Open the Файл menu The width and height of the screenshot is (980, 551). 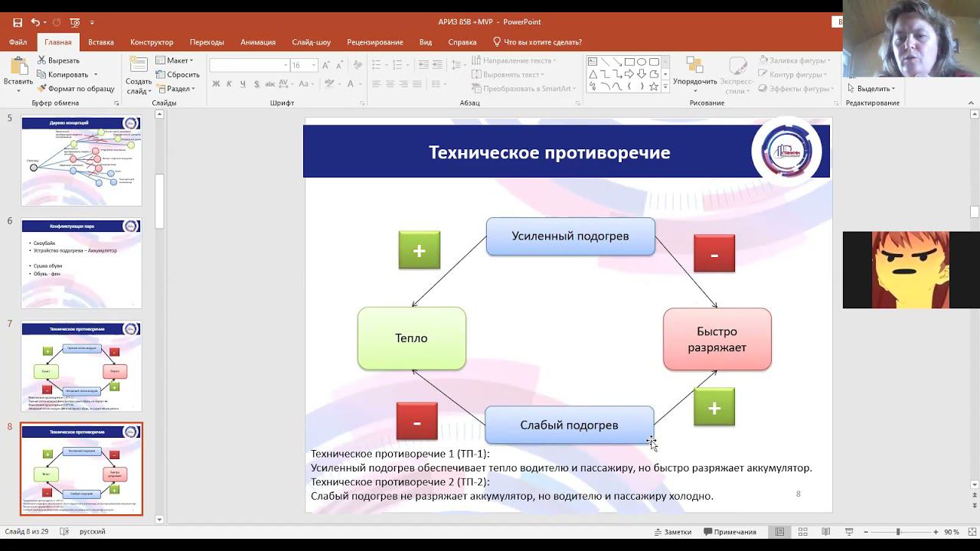[18, 42]
